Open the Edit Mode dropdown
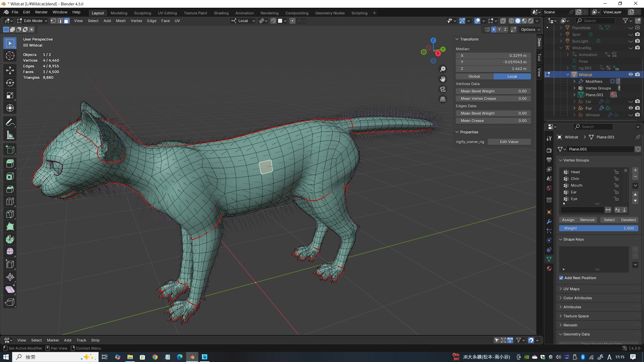644x362 pixels. click(32, 21)
